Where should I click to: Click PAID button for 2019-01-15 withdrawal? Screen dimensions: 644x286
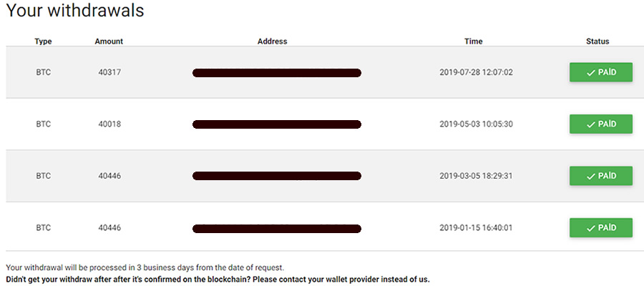point(601,228)
